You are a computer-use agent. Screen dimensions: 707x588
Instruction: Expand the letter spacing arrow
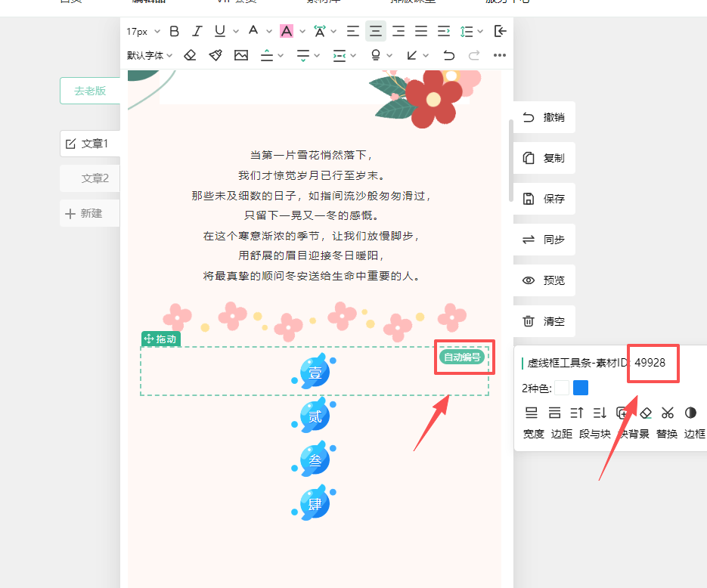pyautogui.click(x=333, y=31)
